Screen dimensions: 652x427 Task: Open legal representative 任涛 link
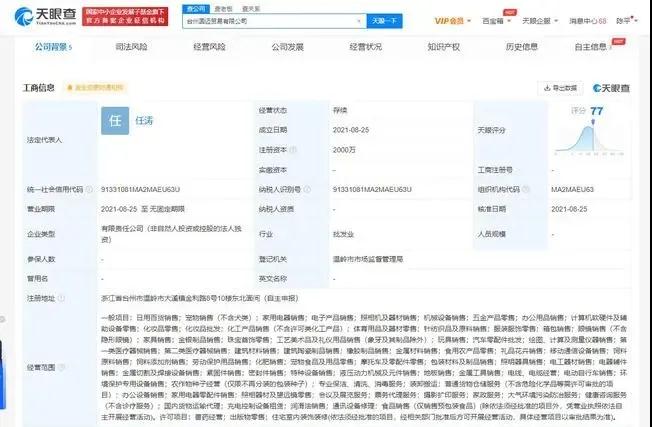pos(144,121)
